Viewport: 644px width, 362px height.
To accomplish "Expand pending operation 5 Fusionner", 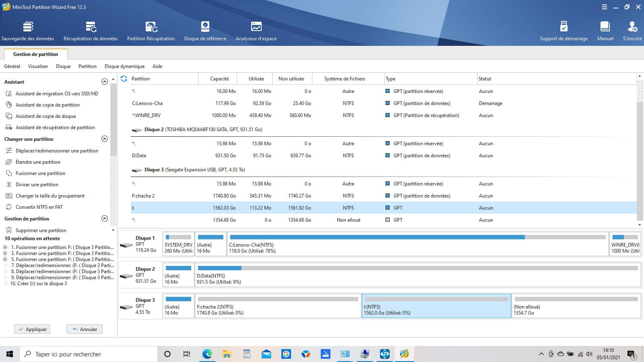I will (5, 259).
